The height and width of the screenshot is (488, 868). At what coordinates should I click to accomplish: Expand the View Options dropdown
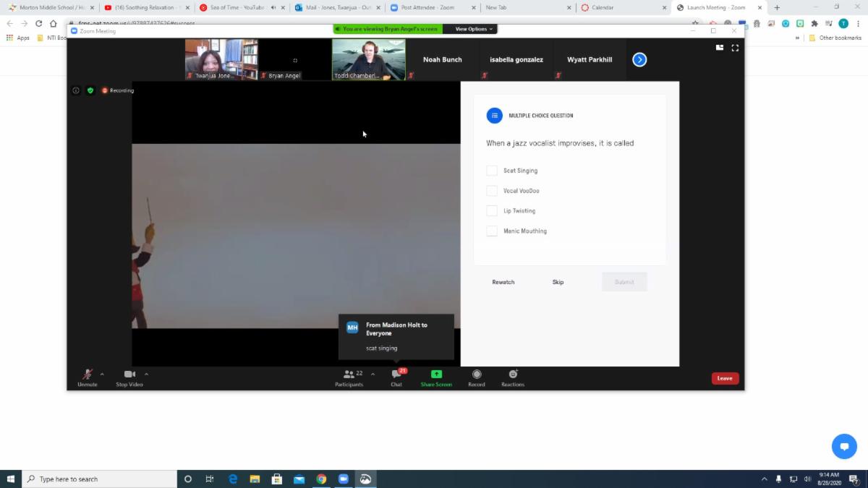tap(474, 29)
